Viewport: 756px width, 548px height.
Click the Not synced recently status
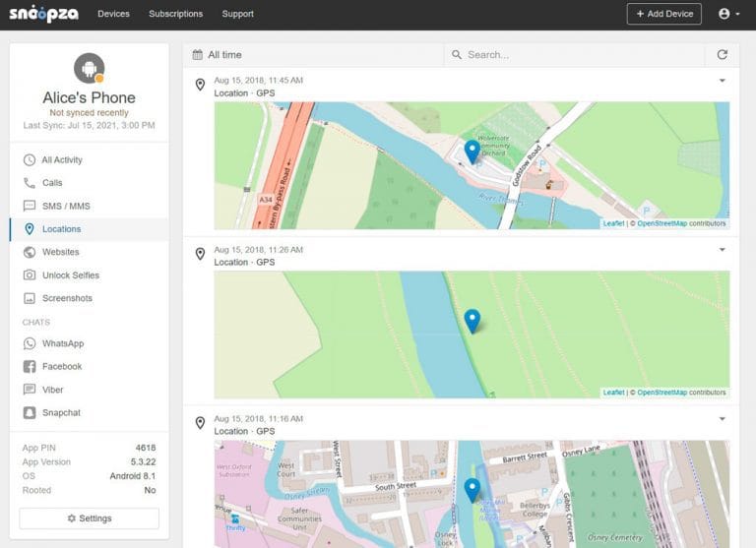90,112
